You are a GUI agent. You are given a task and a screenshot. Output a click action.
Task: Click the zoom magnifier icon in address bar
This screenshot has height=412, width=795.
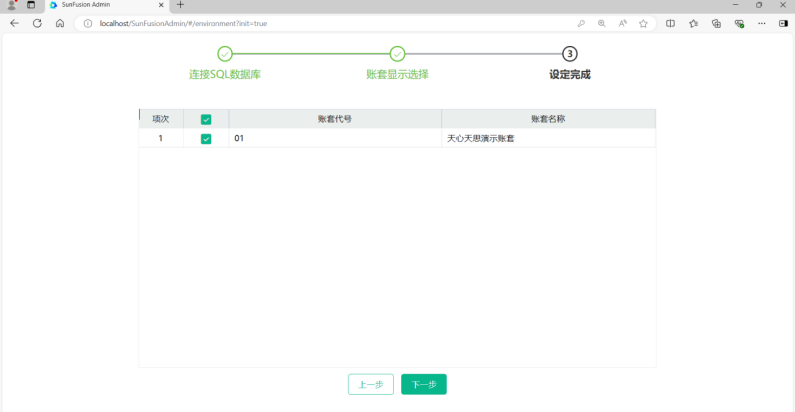coord(602,23)
